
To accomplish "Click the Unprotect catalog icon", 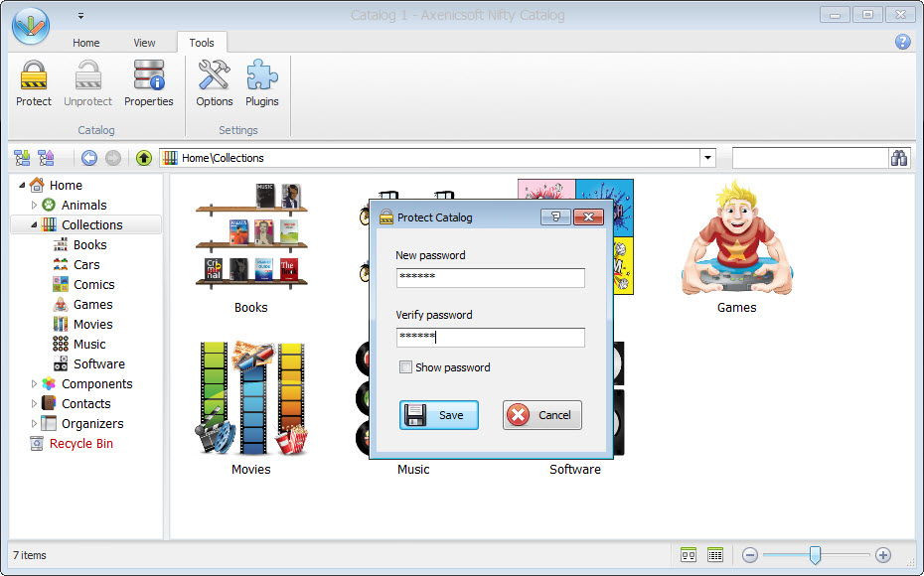I will tap(87, 75).
